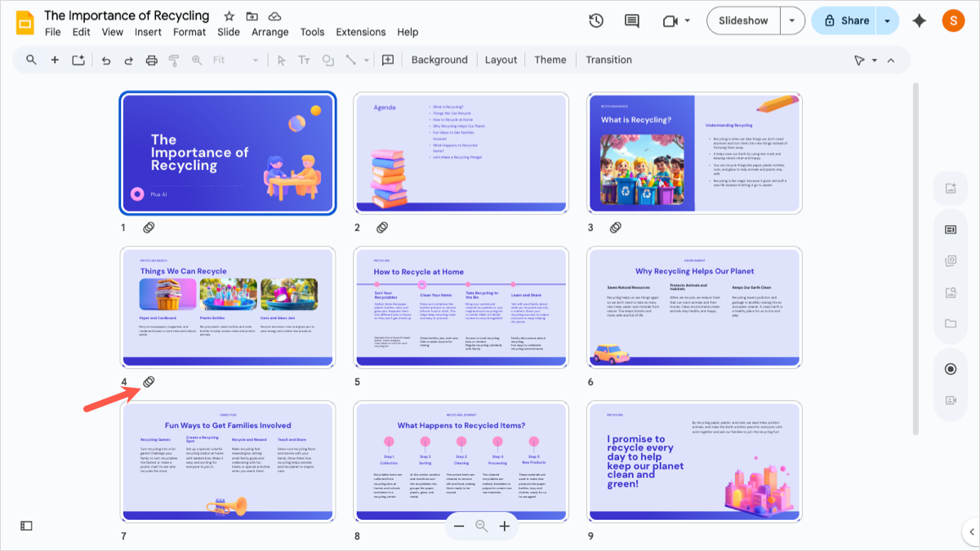This screenshot has width=980, height=551.
Task: Click the speaker video side panel icon
Action: [x=951, y=400]
